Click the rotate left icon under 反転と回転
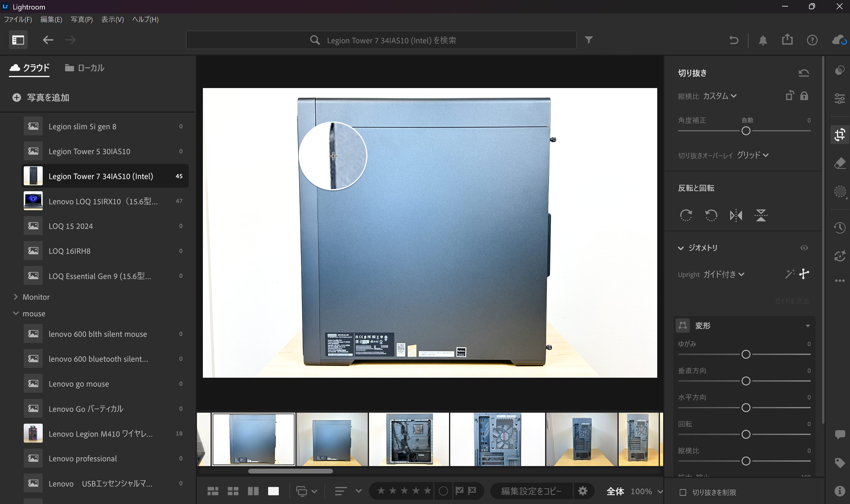 click(711, 215)
